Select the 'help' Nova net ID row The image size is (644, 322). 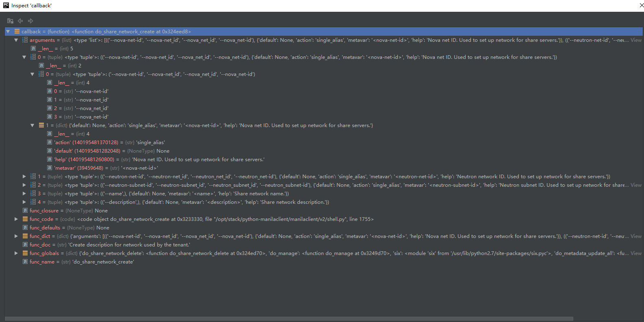(x=324, y=159)
